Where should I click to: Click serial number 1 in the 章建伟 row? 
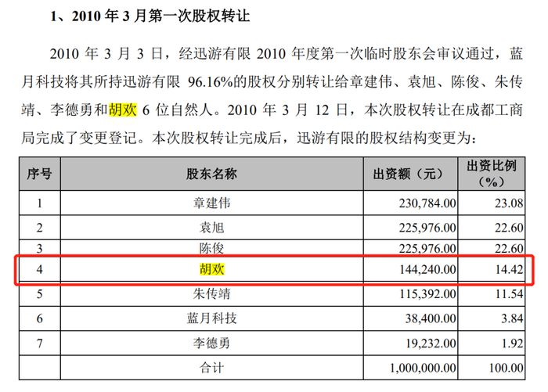coord(39,203)
